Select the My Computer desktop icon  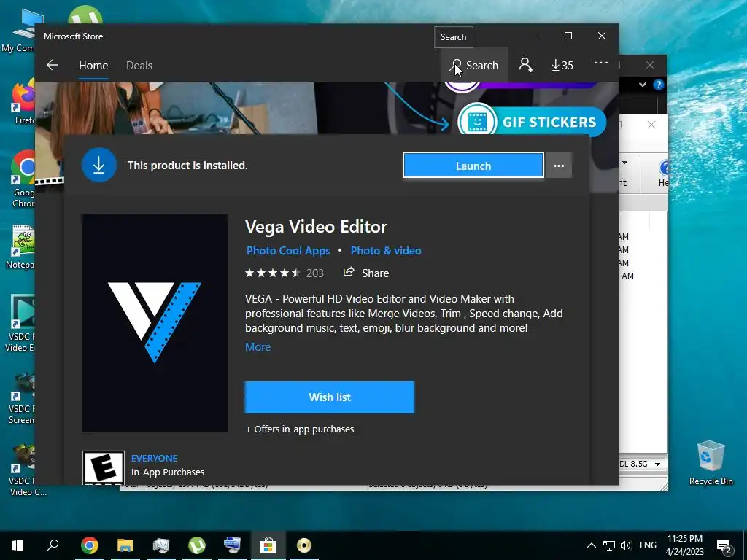pyautogui.click(x=19, y=30)
